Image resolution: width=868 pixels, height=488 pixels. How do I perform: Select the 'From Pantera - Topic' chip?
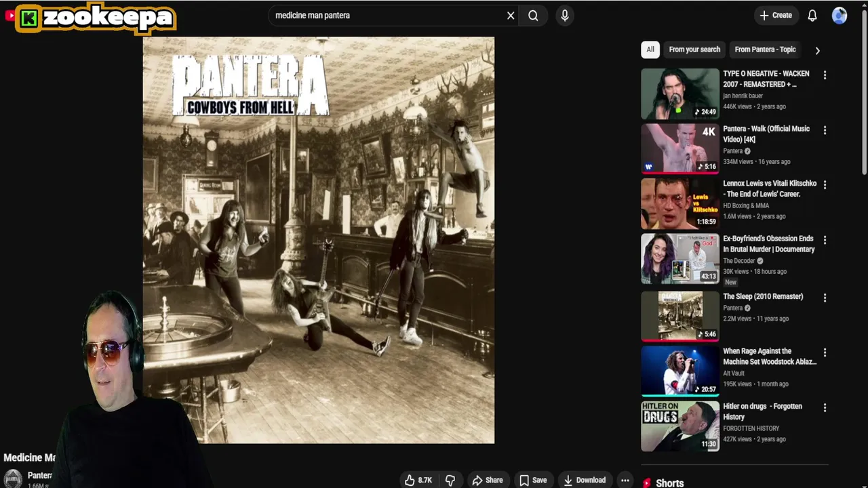[x=765, y=49]
